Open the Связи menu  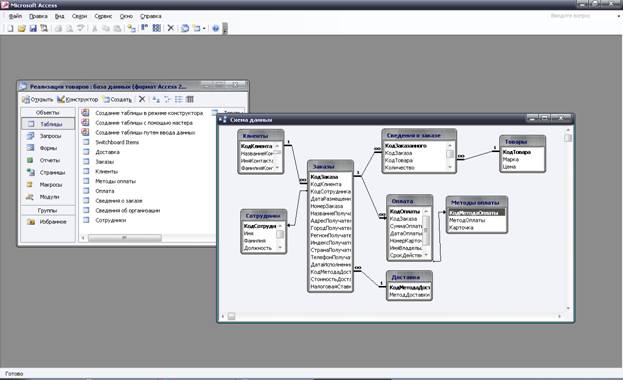point(79,16)
